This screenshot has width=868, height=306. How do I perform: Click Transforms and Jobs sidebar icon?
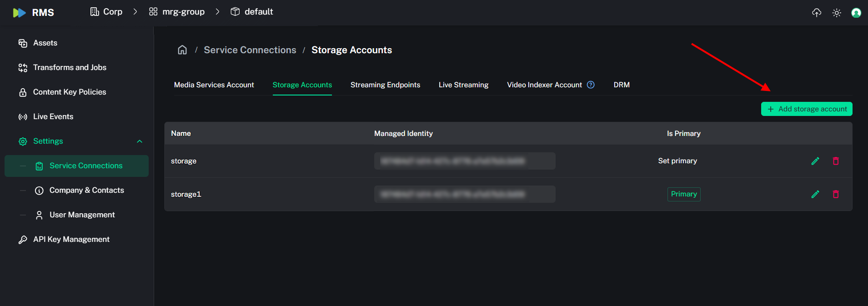[x=23, y=68]
